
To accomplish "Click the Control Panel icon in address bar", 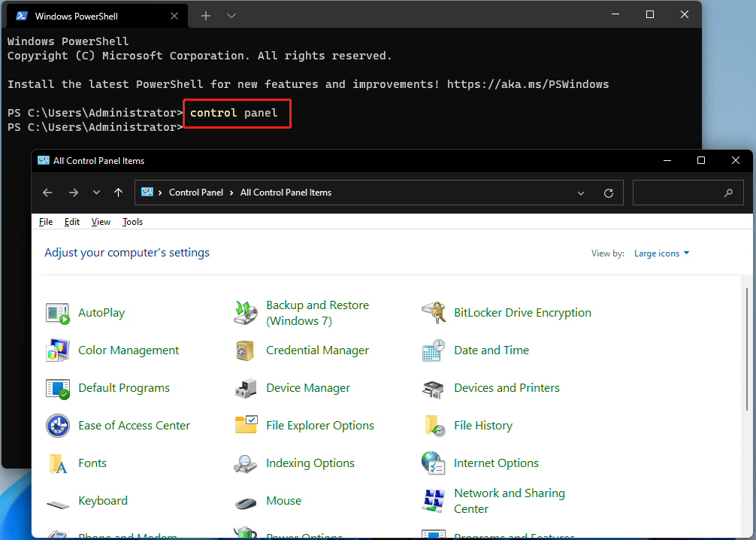I will [147, 192].
